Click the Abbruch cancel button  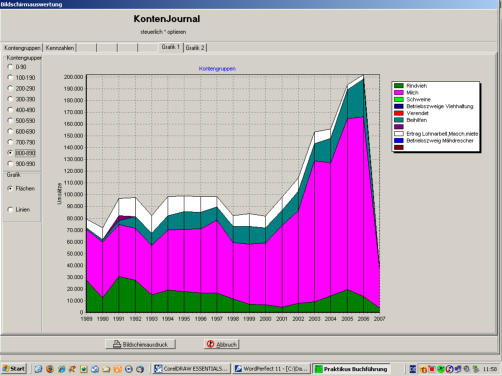click(x=222, y=344)
